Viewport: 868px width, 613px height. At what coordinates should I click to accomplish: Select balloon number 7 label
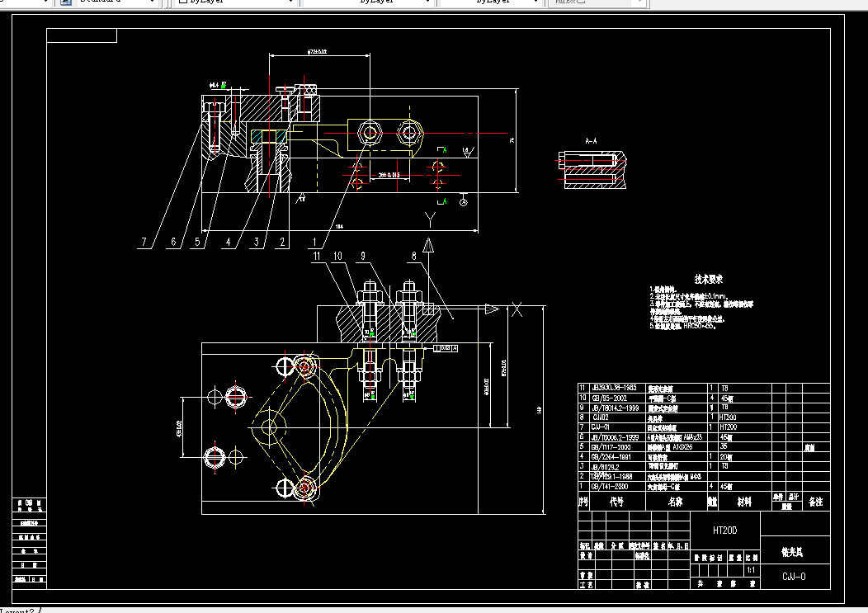pos(144,242)
